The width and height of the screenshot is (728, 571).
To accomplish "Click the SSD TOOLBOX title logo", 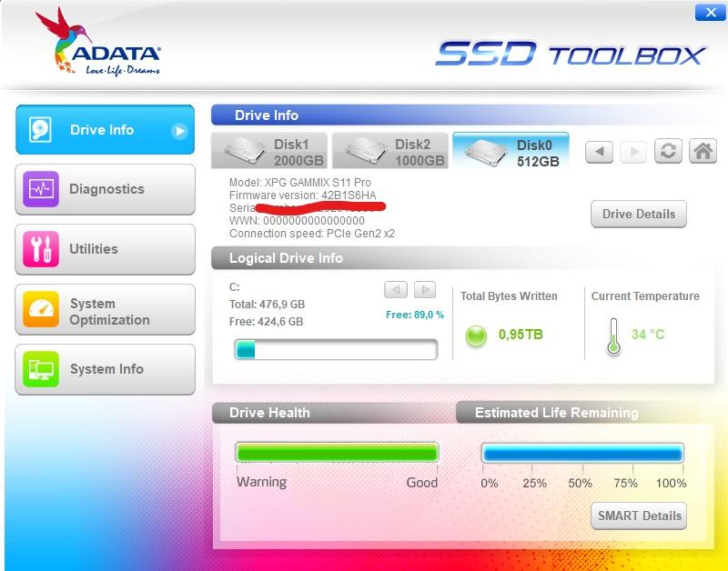I will pos(571,54).
